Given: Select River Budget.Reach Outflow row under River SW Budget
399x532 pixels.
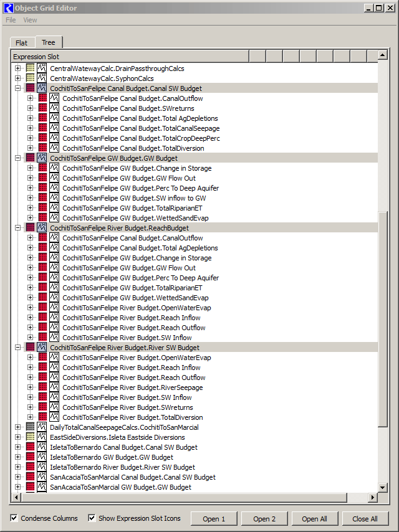Looking at the screenshot, I should click(134, 378).
